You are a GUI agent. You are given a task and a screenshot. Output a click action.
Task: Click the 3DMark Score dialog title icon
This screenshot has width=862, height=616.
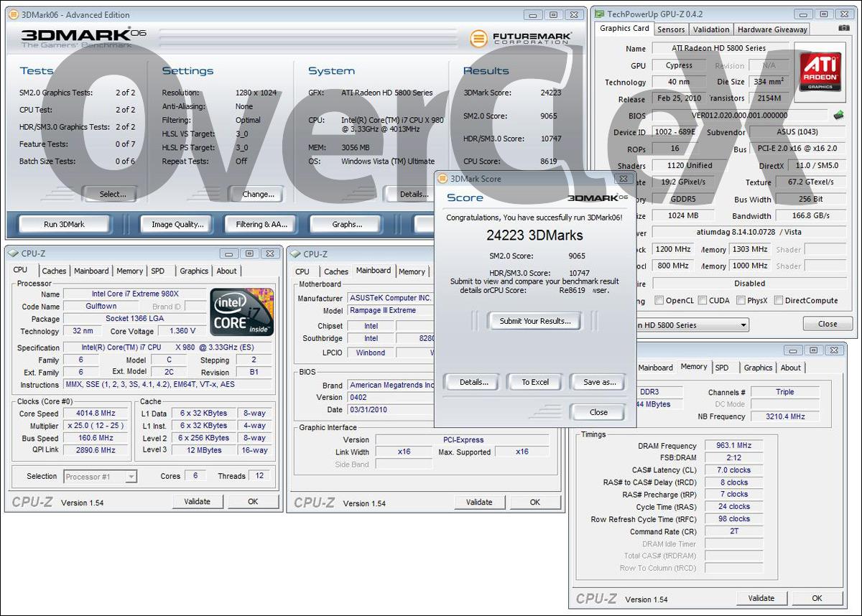coord(442,179)
